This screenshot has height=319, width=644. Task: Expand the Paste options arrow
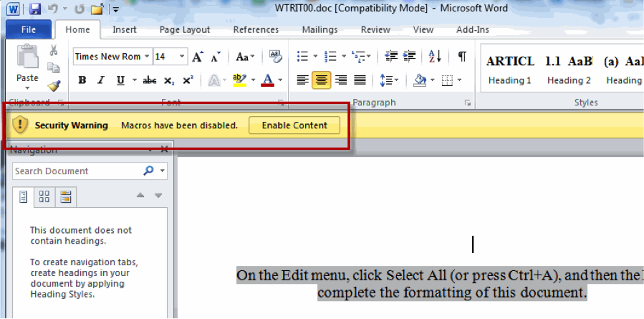click(x=27, y=88)
